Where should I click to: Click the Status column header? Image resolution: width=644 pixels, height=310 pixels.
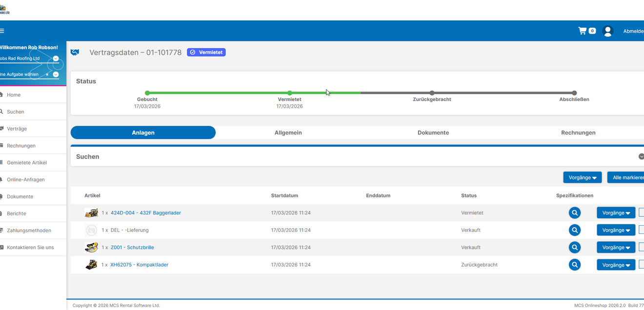pyautogui.click(x=469, y=195)
